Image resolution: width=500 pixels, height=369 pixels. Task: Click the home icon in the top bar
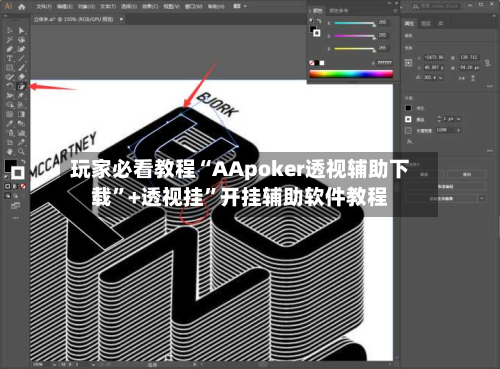tap(22, 6)
